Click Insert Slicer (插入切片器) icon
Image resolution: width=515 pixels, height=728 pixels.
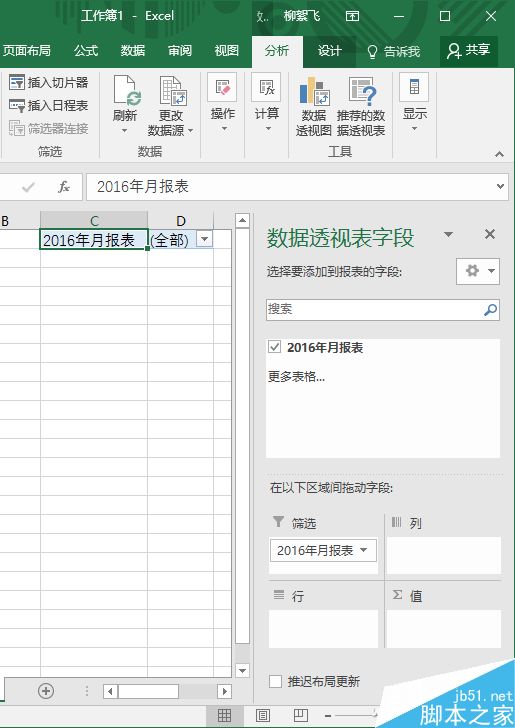tap(17, 83)
